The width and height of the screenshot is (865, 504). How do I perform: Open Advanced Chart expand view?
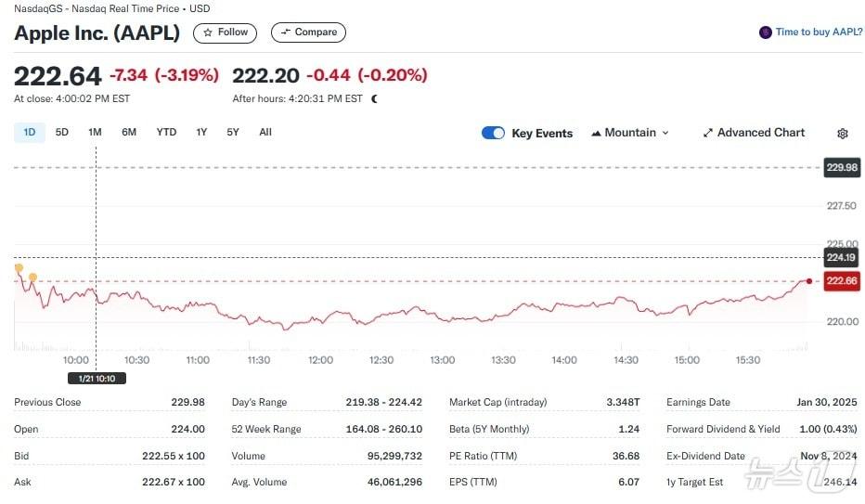click(754, 133)
